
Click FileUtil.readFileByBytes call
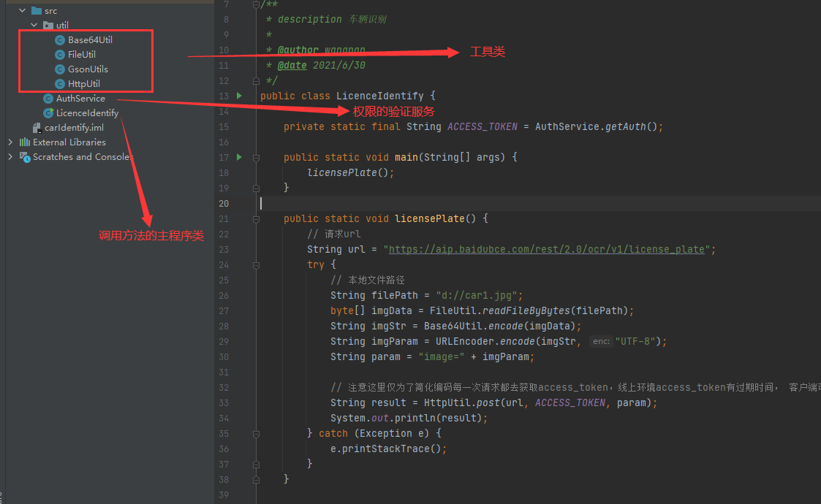[529, 311]
